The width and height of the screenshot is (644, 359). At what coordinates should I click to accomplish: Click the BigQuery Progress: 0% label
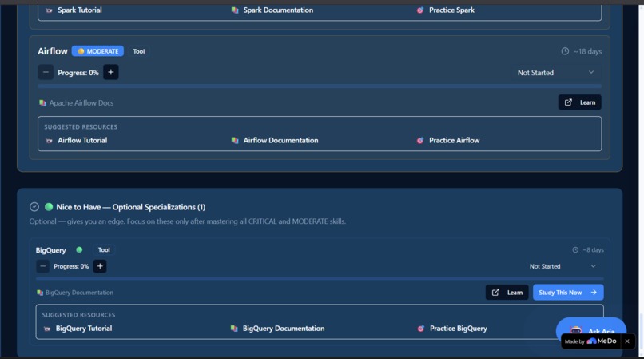click(x=71, y=266)
